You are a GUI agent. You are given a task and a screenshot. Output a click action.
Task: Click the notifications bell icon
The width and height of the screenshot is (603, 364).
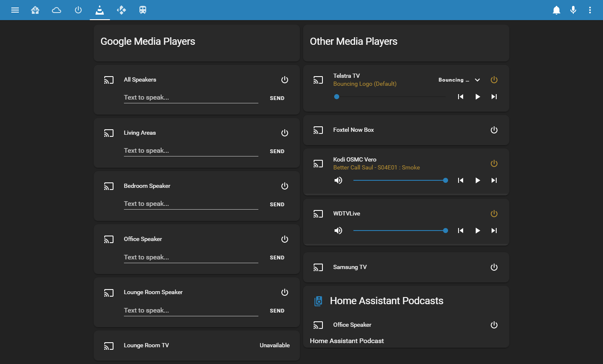[x=556, y=10]
